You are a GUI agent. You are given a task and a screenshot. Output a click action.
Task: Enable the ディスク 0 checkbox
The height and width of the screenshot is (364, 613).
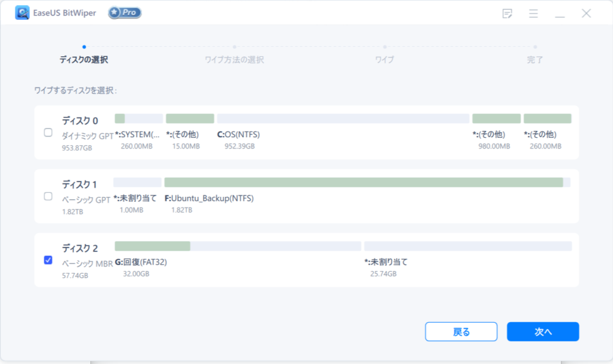pyautogui.click(x=48, y=133)
